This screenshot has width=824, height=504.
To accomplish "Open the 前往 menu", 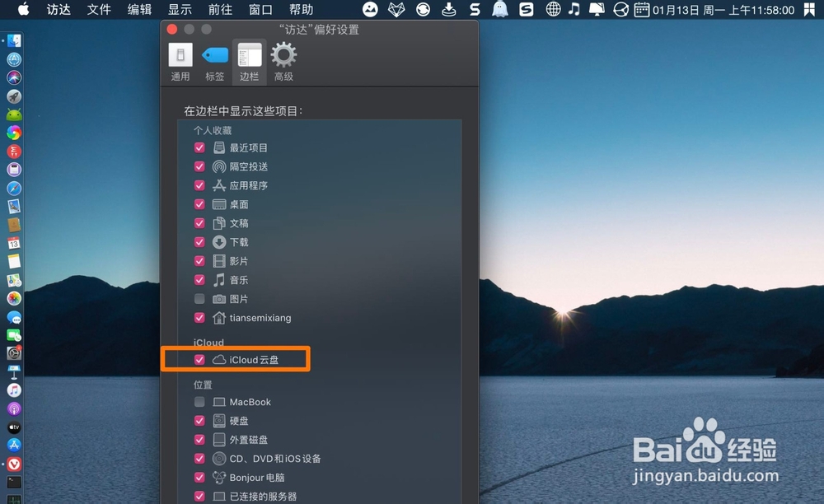I will coord(220,9).
